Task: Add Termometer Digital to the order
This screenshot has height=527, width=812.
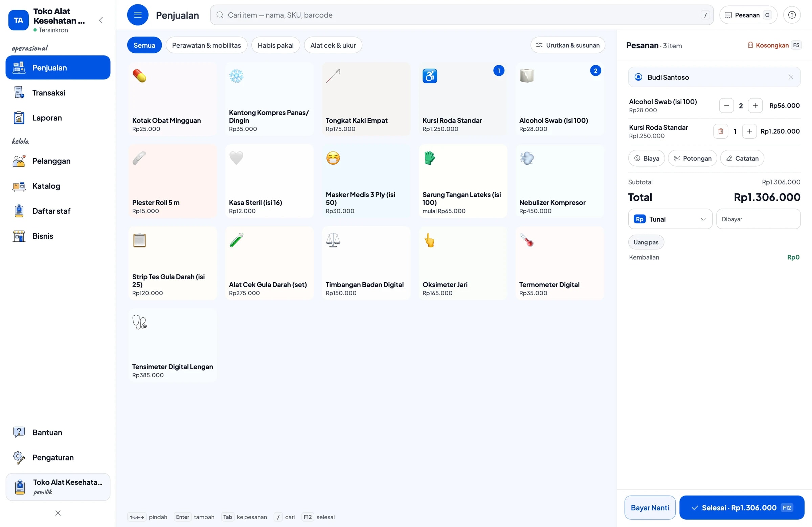Action: click(560, 263)
